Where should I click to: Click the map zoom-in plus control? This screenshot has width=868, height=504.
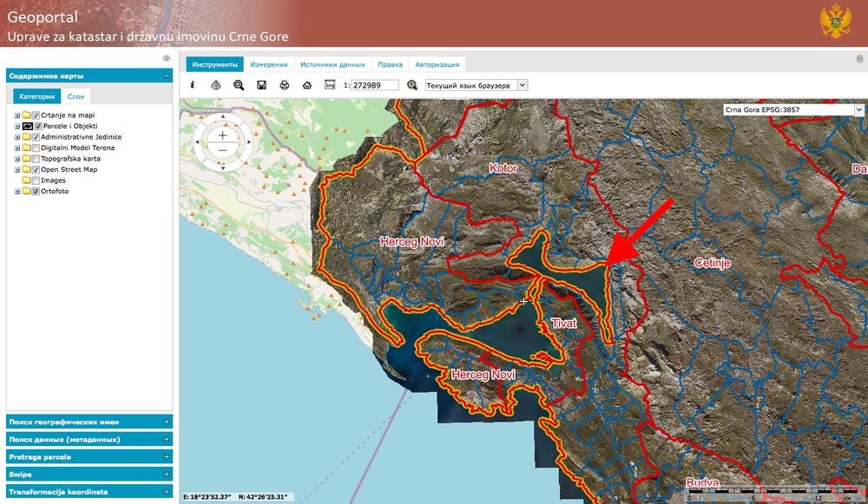tap(222, 135)
